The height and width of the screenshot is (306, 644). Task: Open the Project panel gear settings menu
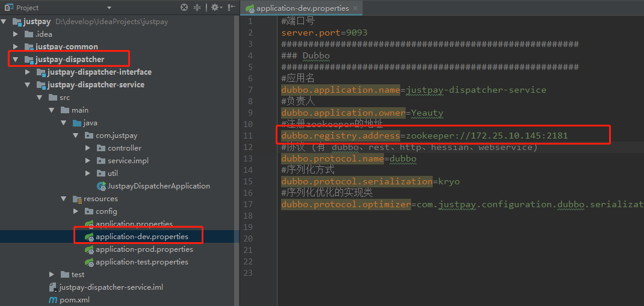click(215, 7)
